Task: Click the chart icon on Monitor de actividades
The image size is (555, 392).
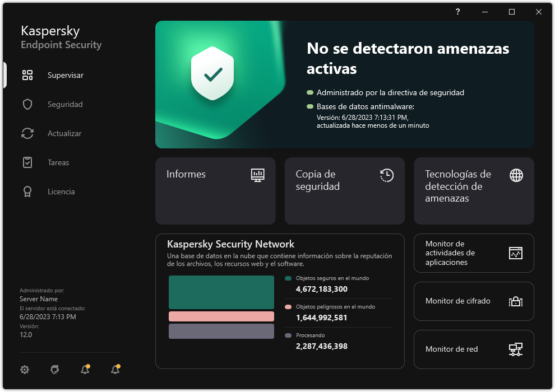Action: [515, 253]
